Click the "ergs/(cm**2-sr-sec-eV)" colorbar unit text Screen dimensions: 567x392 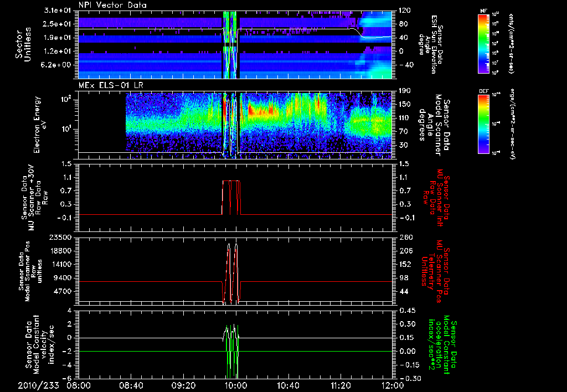tap(512, 123)
